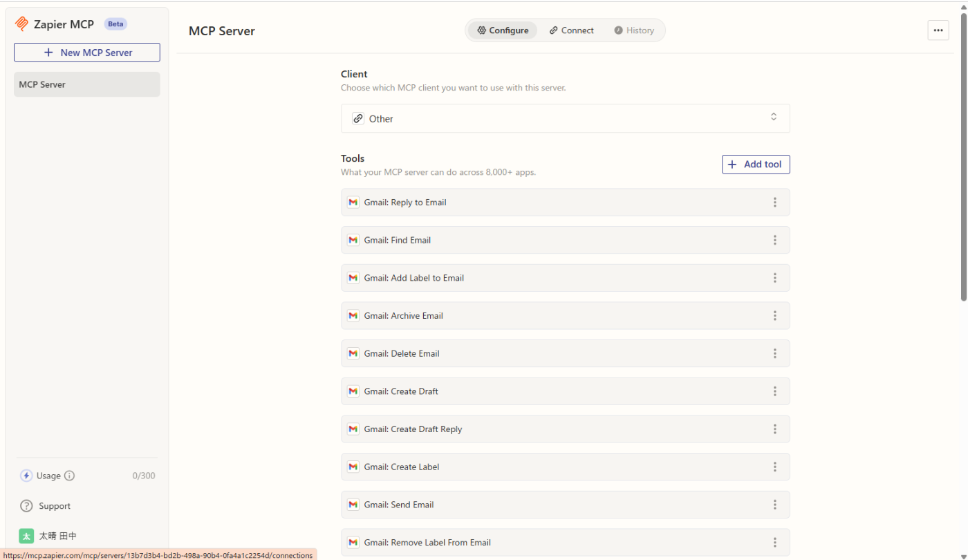Open the Gmail: Create Label tool
Screen dimensions: 968x560
point(565,467)
